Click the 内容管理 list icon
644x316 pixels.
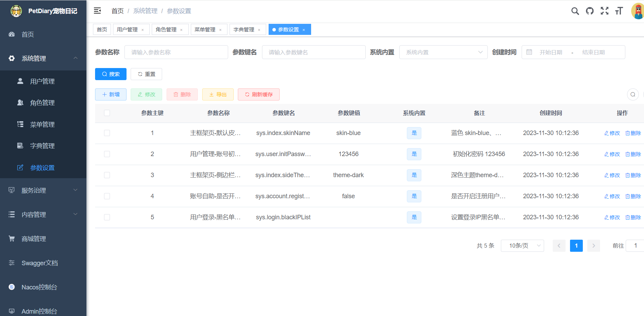(x=12, y=214)
